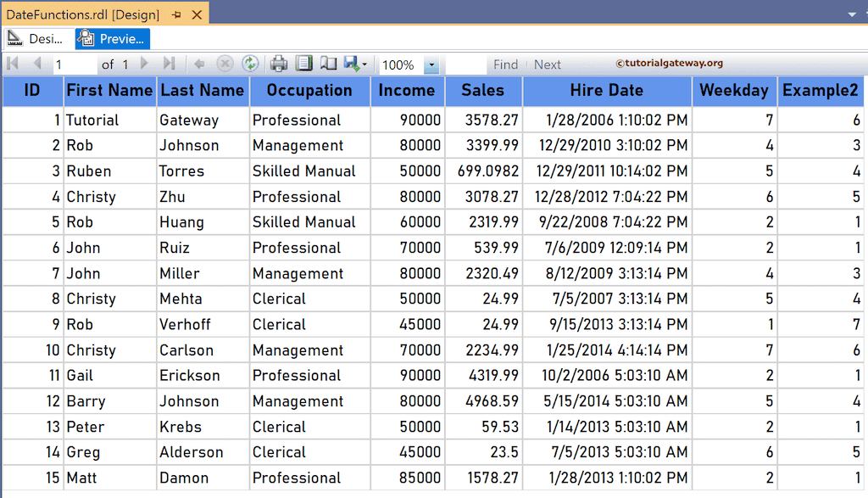
Task: Export the report
Action: click(x=349, y=64)
